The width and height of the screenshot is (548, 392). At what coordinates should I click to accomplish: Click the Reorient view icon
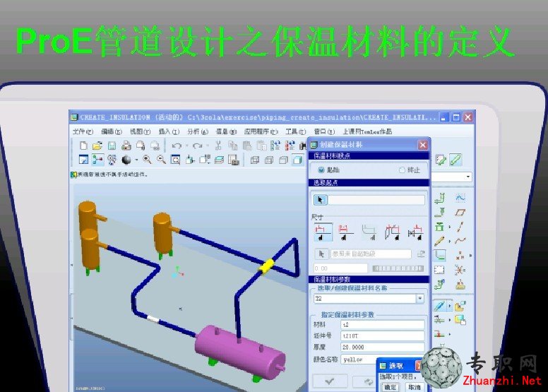190,160
